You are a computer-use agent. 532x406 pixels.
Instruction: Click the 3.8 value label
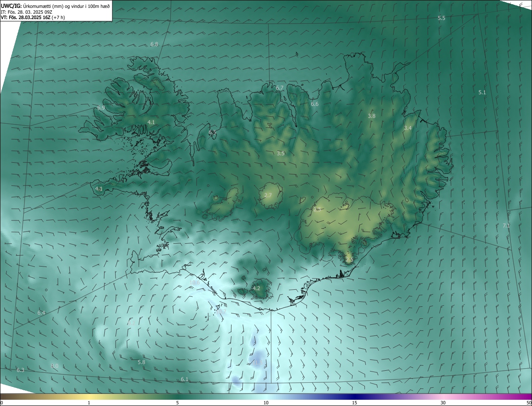coord(372,116)
